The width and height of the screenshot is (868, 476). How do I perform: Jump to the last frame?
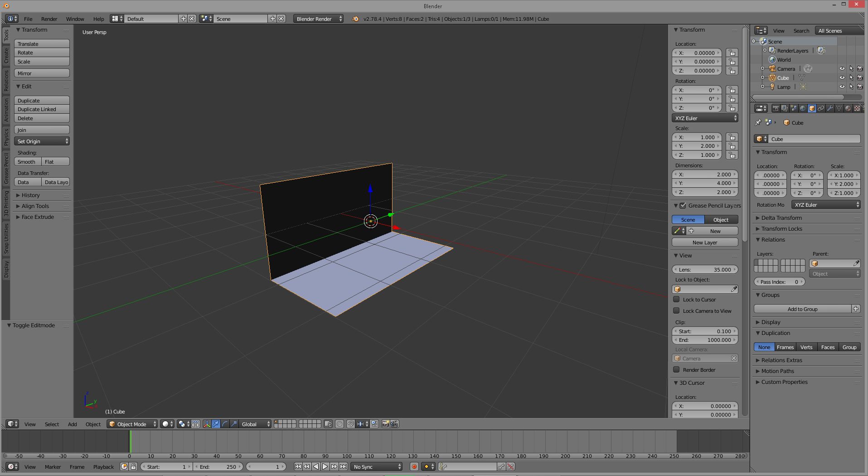344,466
